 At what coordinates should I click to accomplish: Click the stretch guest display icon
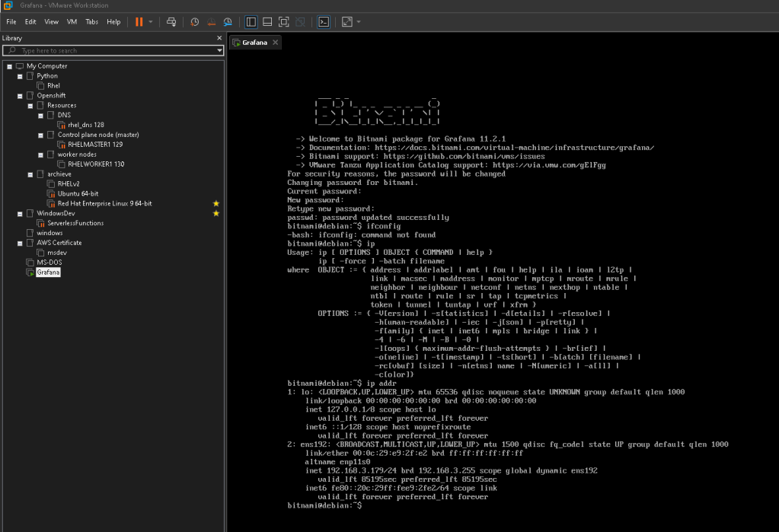[347, 22]
